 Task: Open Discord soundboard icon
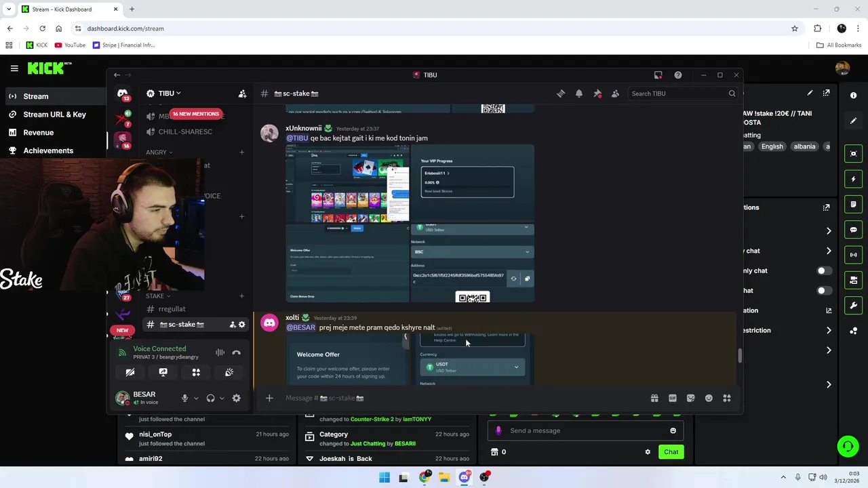tap(229, 372)
